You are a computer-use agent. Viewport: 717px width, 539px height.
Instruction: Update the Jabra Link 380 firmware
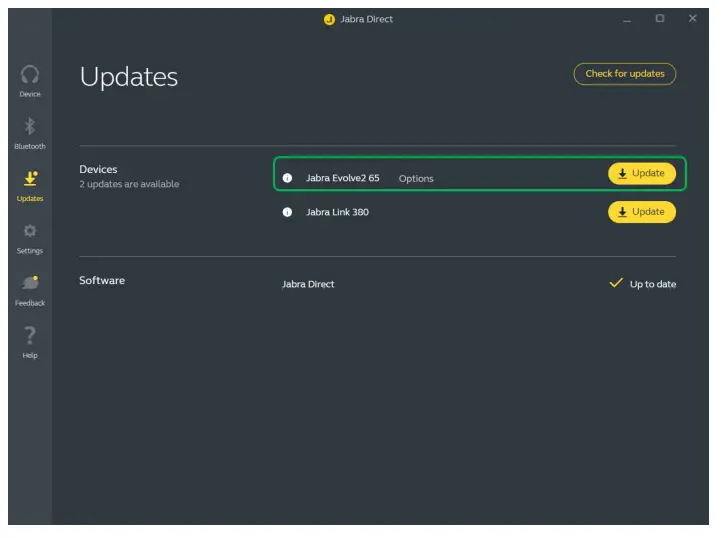tap(642, 212)
